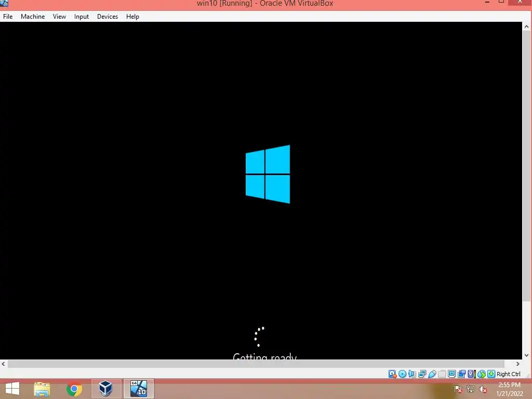Click the vertical scrollbar thumb

526,166
